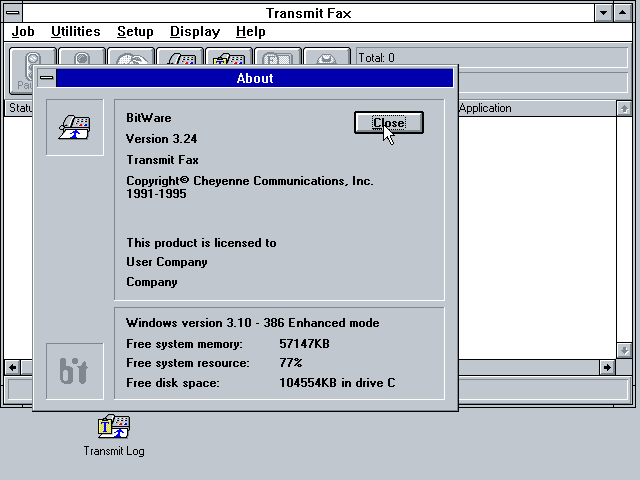The image size is (640, 480).
Task: Minimize the Transmit Fax window
Action: pyautogui.click(x=603, y=13)
